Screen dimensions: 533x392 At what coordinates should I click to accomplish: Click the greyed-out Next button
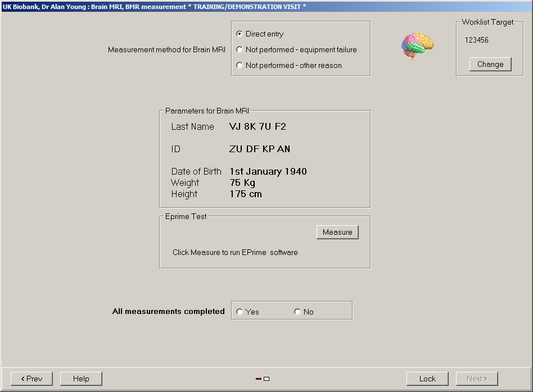(x=477, y=379)
